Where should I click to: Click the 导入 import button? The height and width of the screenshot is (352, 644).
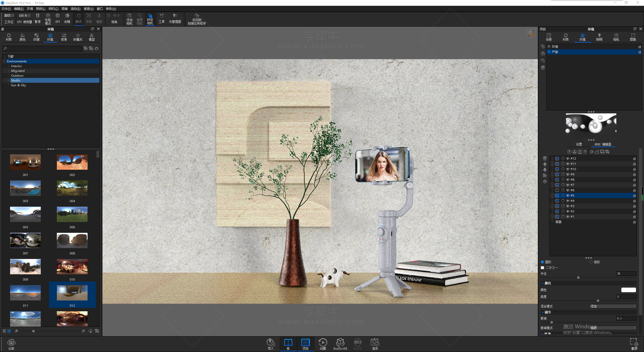(271, 344)
